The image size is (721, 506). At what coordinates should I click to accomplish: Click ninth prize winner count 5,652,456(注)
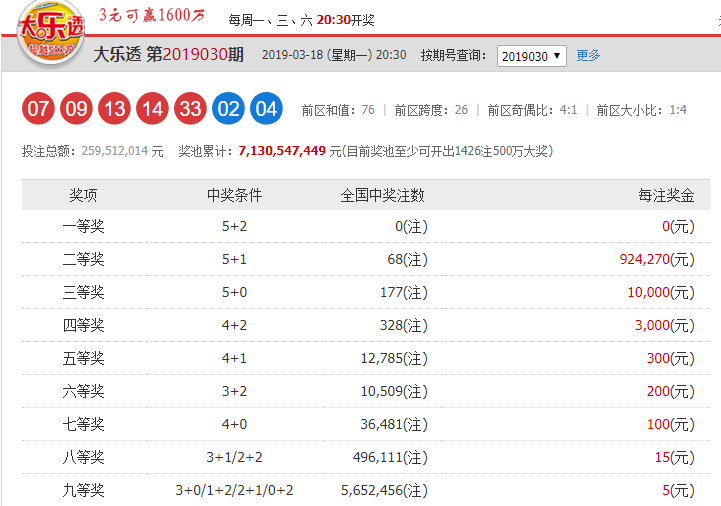coord(384,490)
